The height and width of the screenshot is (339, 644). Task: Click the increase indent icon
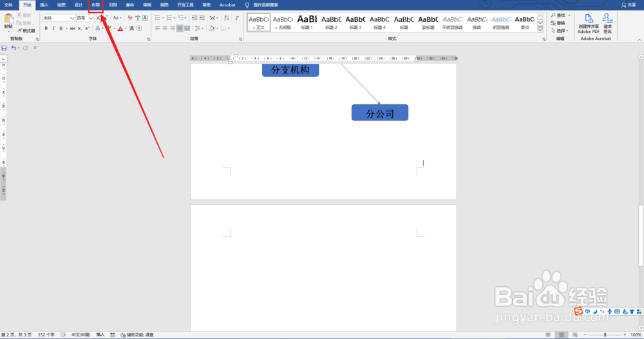(x=202, y=18)
